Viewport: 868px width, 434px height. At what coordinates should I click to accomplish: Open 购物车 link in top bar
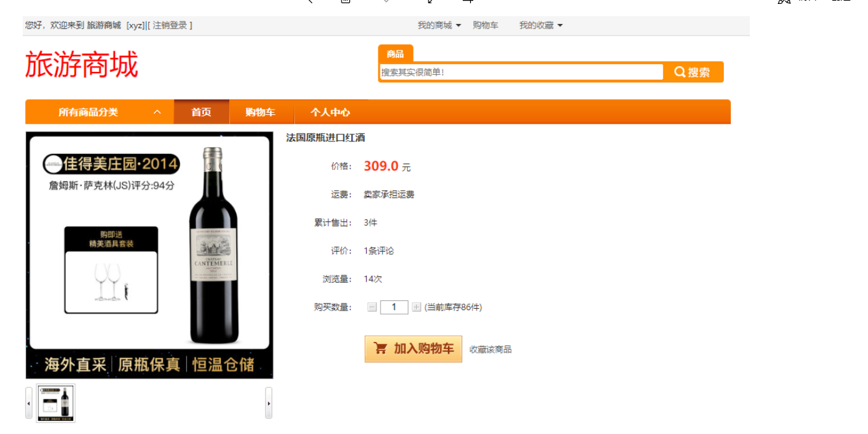(x=486, y=25)
